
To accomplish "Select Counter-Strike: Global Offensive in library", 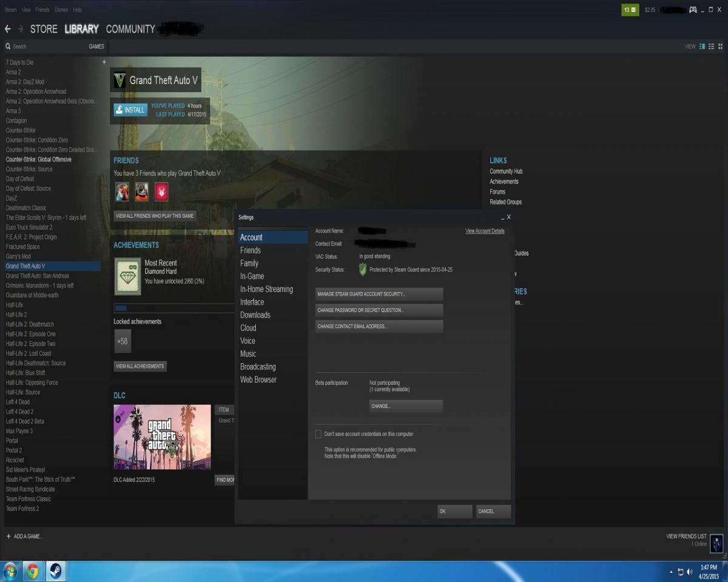I will pyautogui.click(x=39, y=159).
